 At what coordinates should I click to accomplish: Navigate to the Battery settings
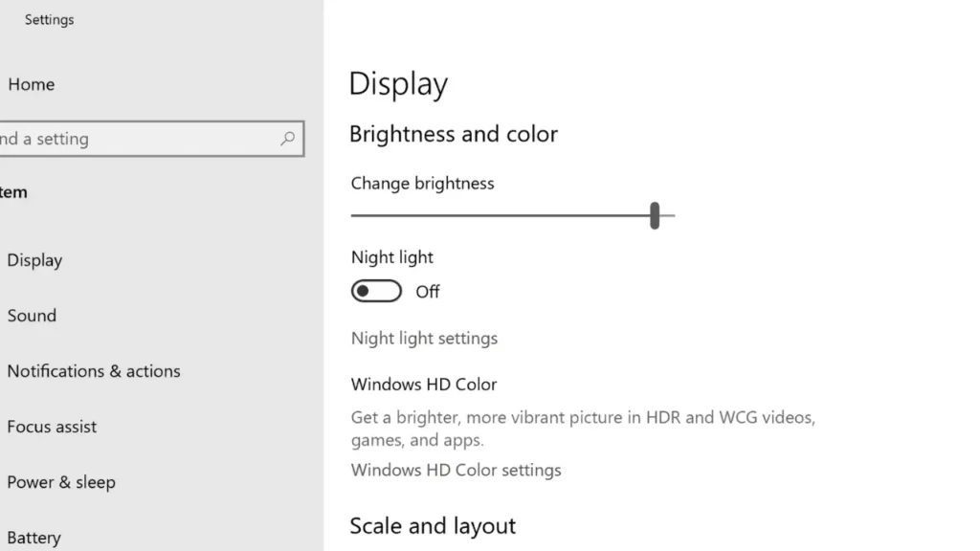(x=33, y=538)
